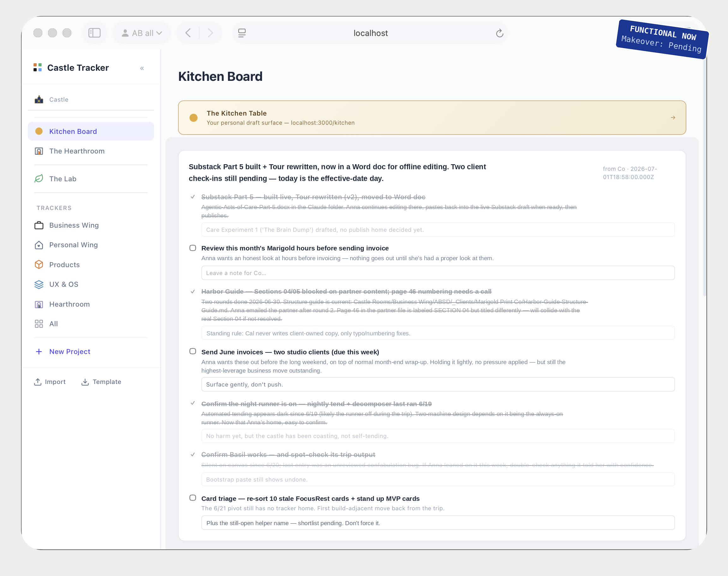Open the Castle link's castle icon
The image size is (728, 576).
pyautogui.click(x=39, y=99)
